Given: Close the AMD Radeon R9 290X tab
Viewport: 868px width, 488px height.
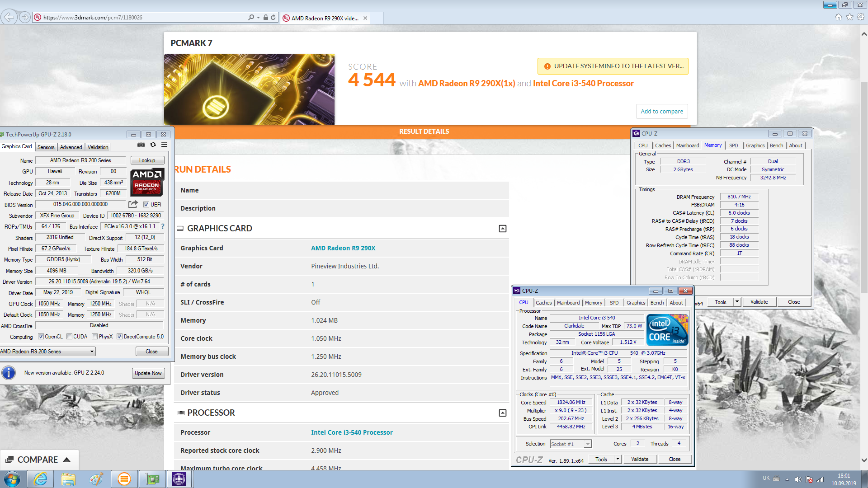Looking at the screenshot, I should pos(365,18).
